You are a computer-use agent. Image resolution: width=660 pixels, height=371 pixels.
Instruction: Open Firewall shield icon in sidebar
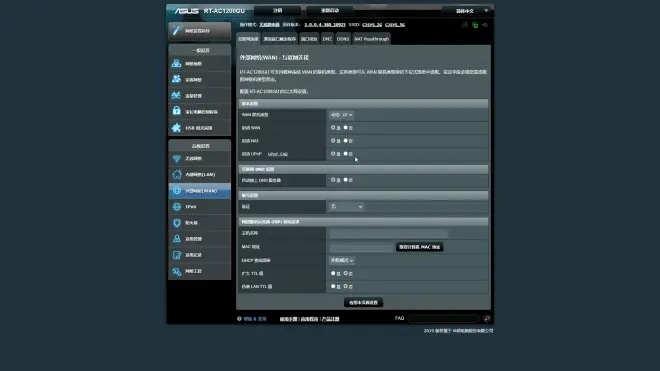[x=177, y=223]
